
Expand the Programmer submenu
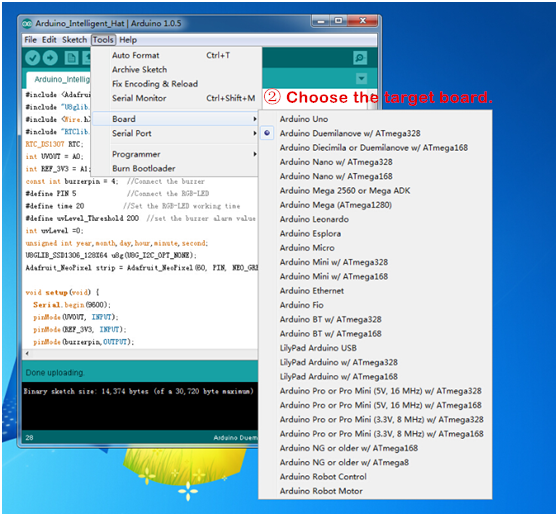point(175,154)
